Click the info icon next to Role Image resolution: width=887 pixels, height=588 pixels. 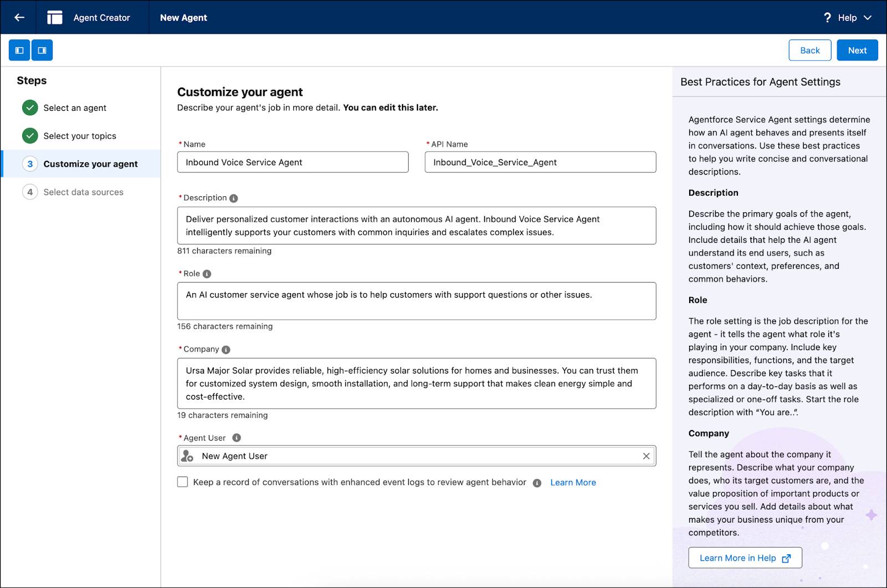pyautogui.click(x=207, y=273)
